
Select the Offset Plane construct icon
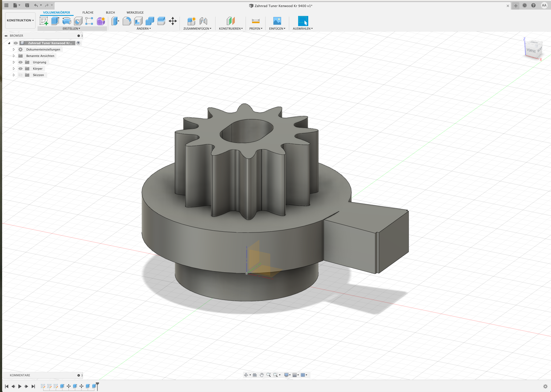(x=231, y=21)
